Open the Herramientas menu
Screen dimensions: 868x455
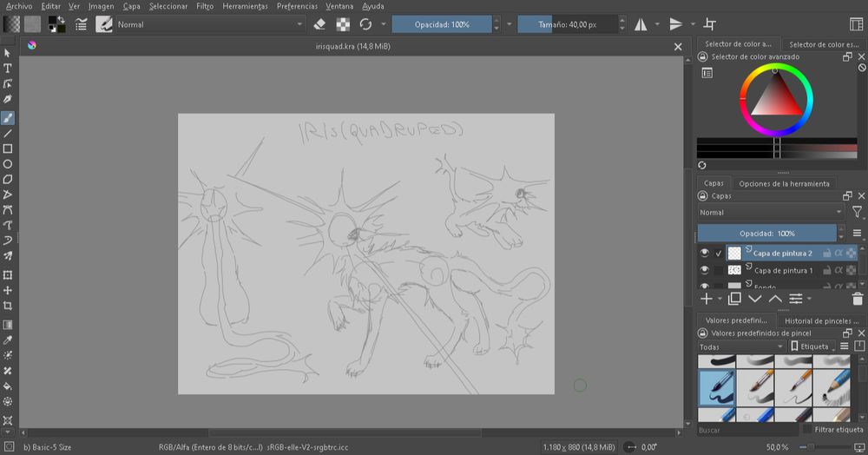(x=246, y=6)
